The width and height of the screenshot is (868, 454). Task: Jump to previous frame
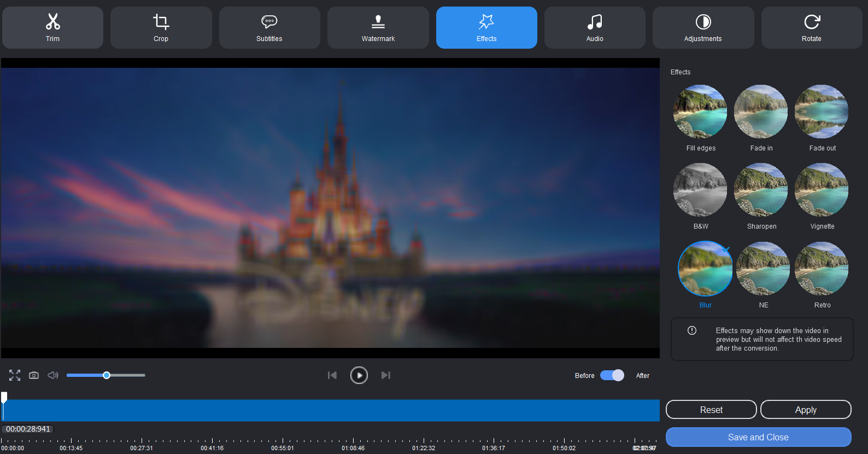[x=332, y=375]
